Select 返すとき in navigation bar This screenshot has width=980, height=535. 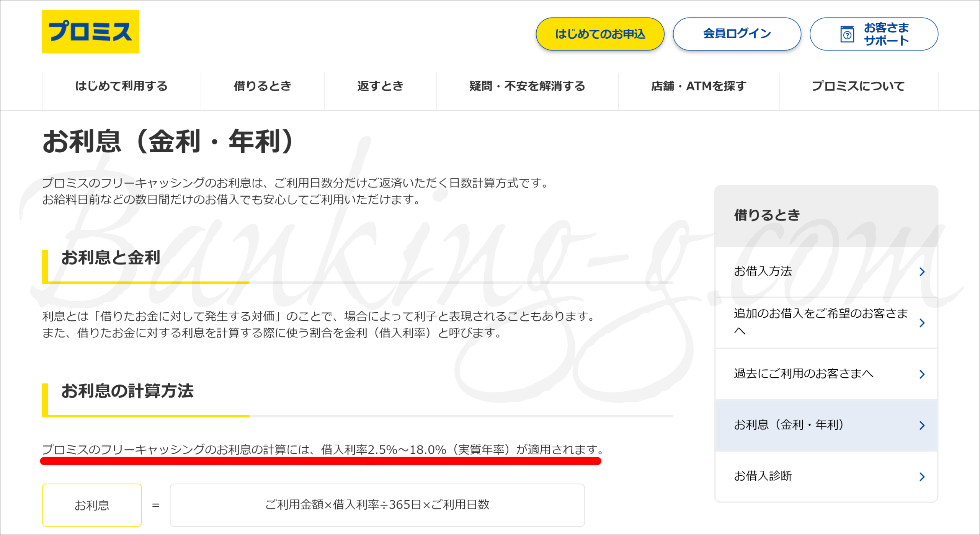pyautogui.click(x=380, y=86)
